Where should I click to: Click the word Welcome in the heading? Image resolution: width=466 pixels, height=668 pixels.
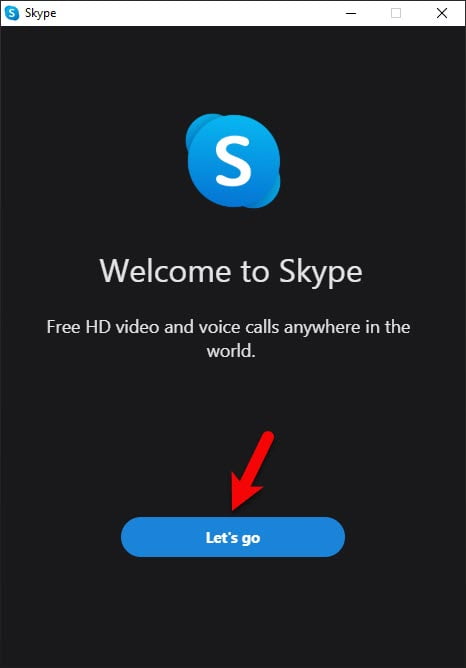click(x=166, y=271)
